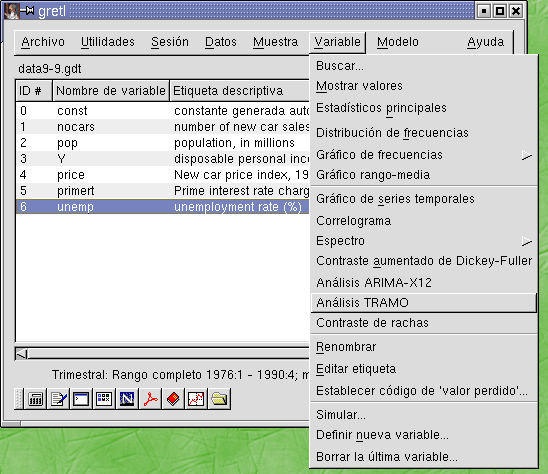Viewport: 548px width, 474px height.
Task: Click the red book help icon
Action: pyautogui.click(x=173, y=398)
